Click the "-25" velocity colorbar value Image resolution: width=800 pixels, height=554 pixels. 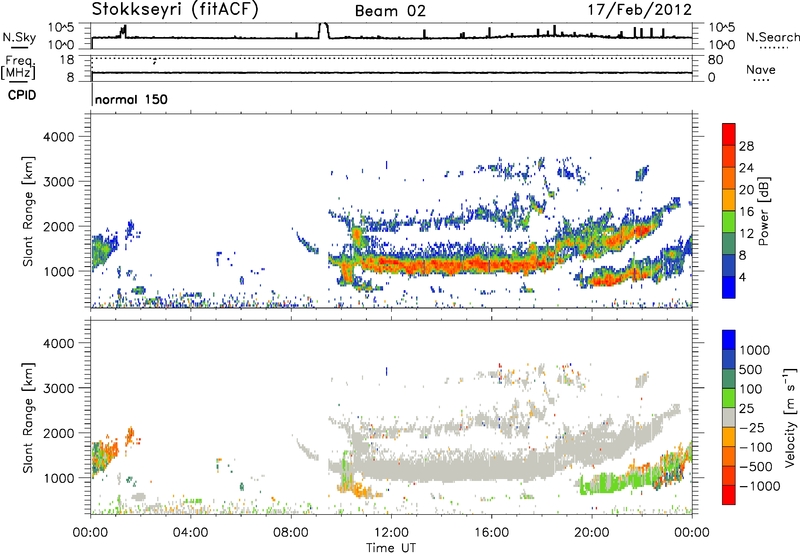(752, 428)
